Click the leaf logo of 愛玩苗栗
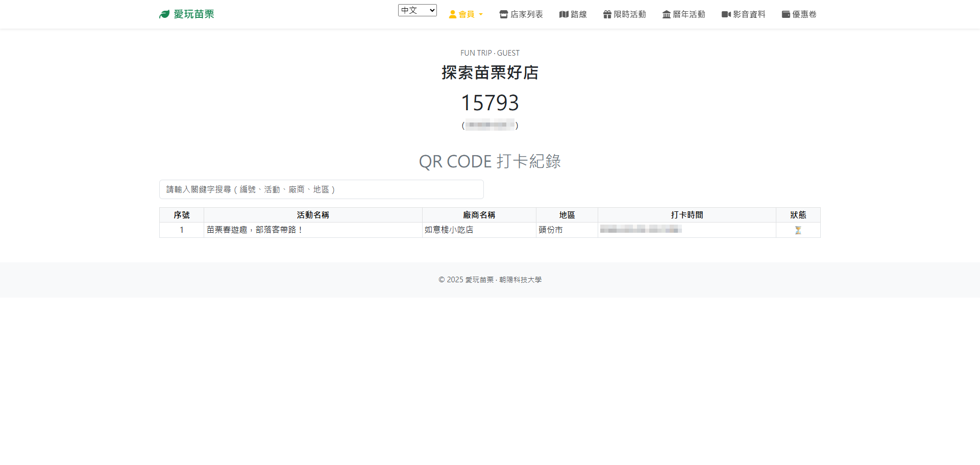Viewport: 980px width, 465px height. 164,14
